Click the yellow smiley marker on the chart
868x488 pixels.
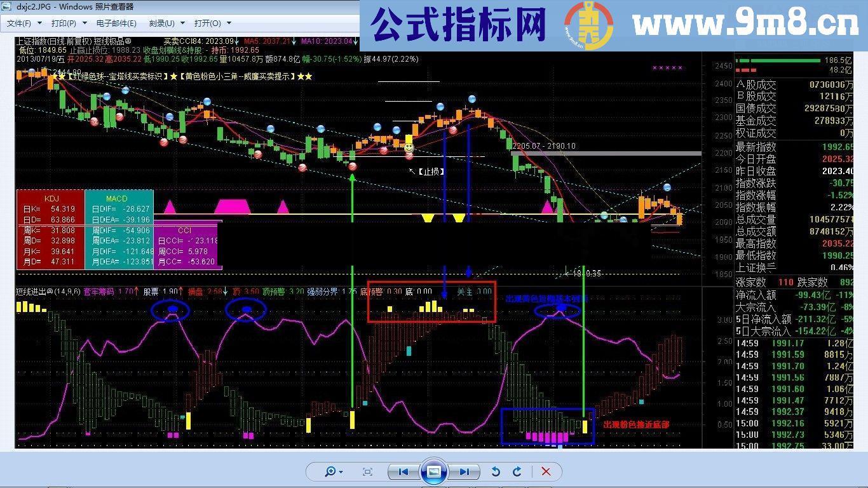point(409,147)
